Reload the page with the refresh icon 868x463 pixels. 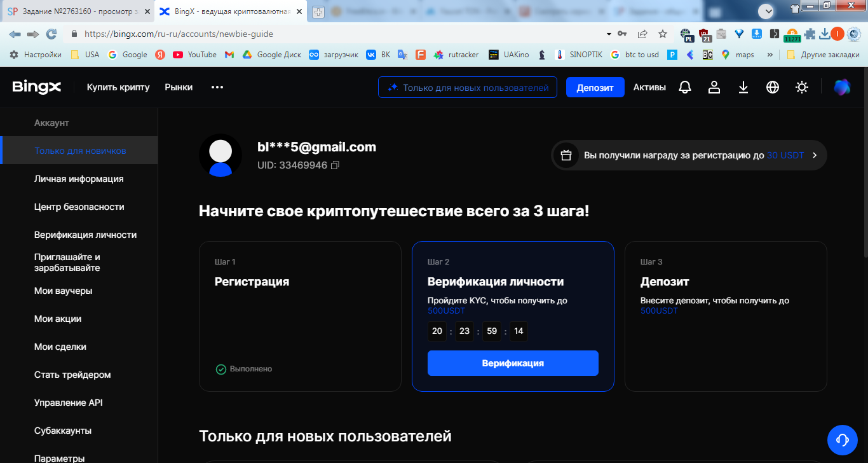pyautogui.click(x=51, y=34)
